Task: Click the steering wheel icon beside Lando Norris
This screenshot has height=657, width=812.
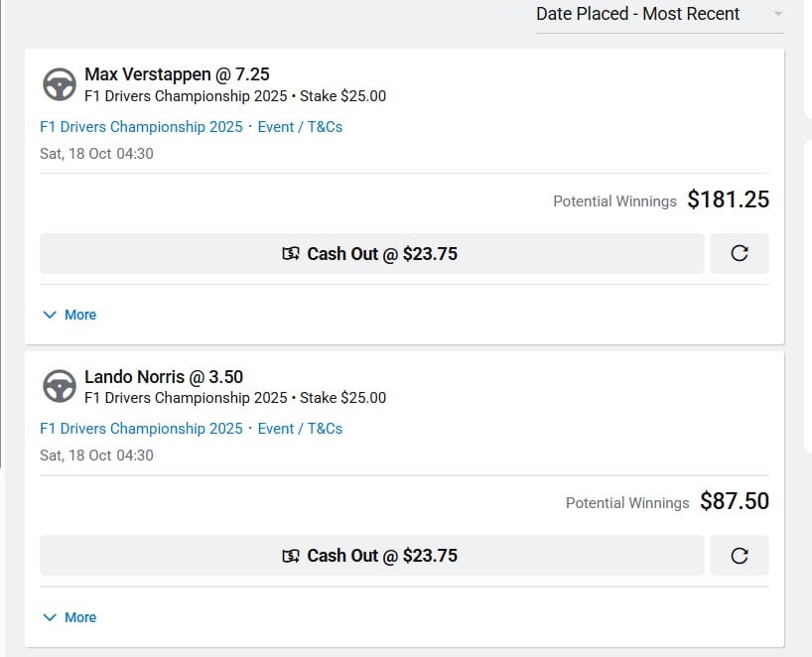Action: pyautogui.click(x=60, y=386)
